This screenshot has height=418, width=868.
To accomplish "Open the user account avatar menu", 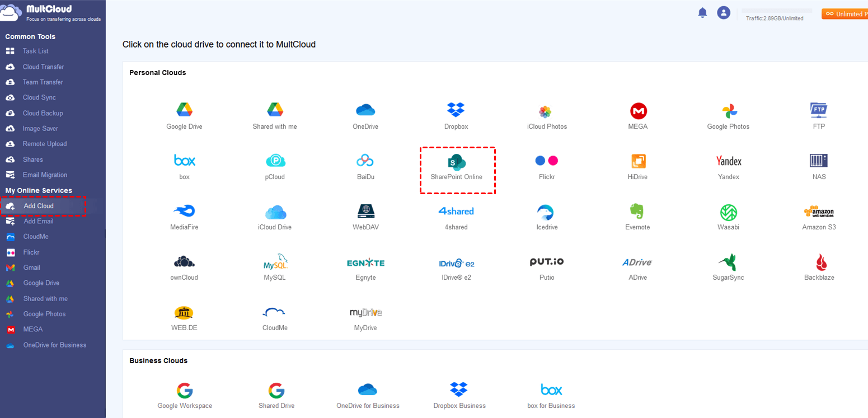I will pyautogui.click(x=724, y=13).
